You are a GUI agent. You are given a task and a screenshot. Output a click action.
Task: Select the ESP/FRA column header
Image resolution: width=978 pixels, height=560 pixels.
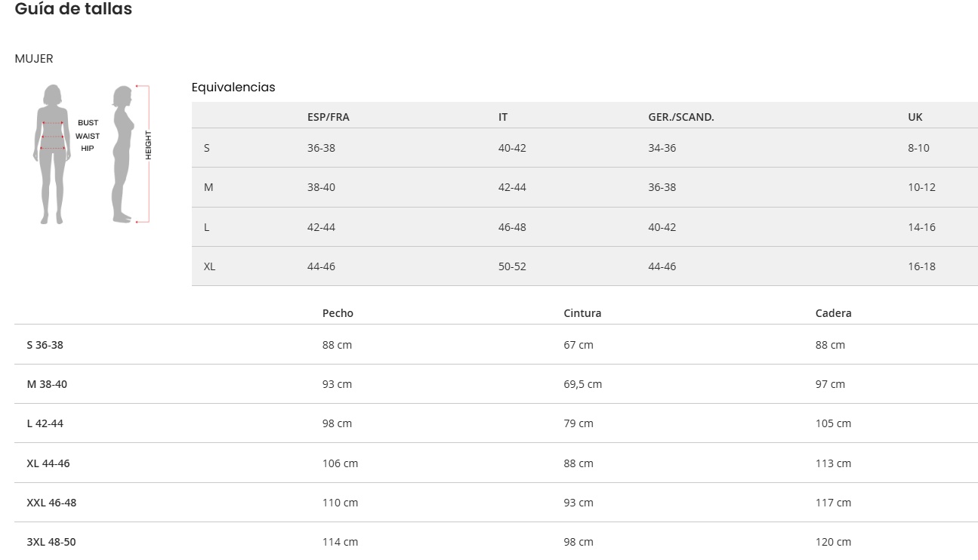point(328,117)
